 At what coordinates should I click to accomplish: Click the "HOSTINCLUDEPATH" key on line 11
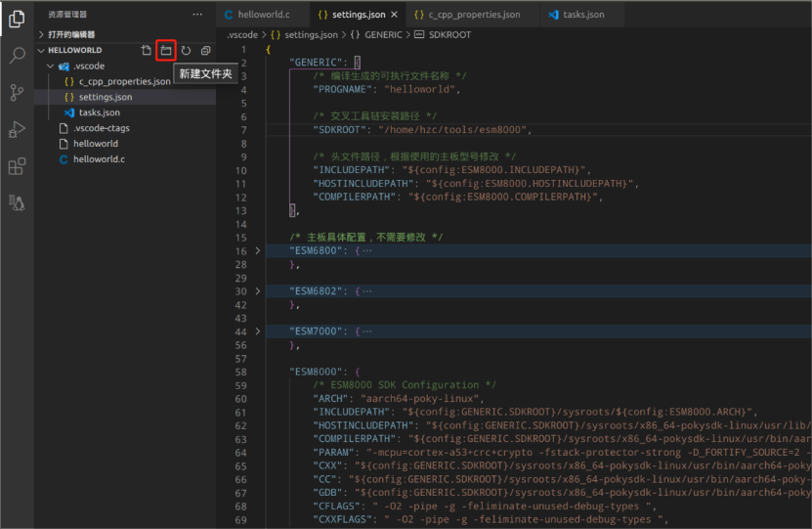tap(365, 184)
